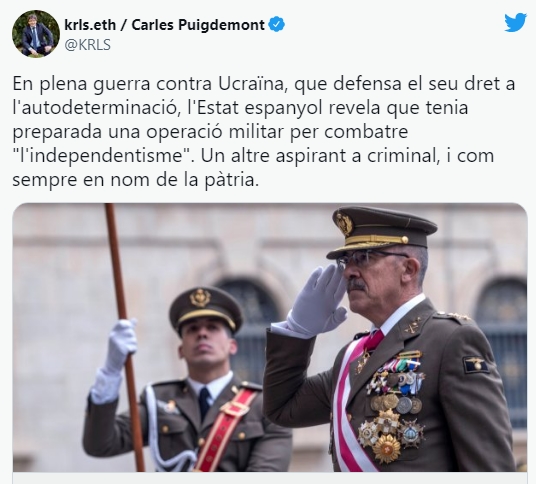Open the link card footer below photo
Screen dimensions: 536x484
270,478
